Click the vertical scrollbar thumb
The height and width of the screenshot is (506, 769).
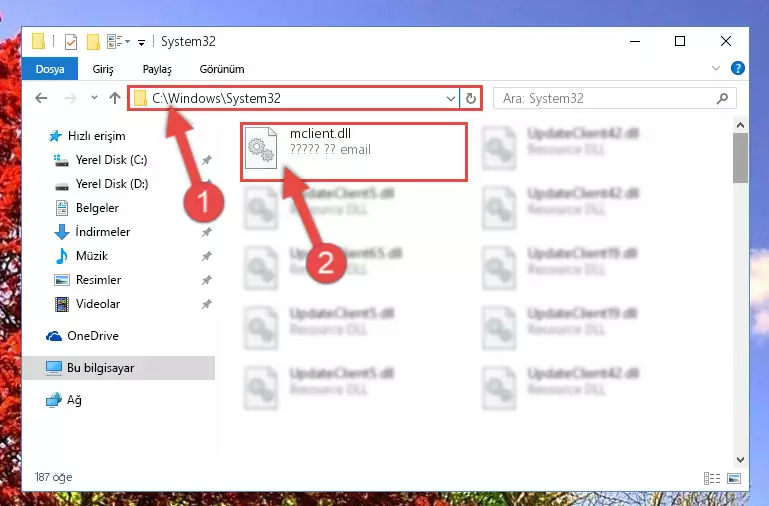click(x=740, y=158)
